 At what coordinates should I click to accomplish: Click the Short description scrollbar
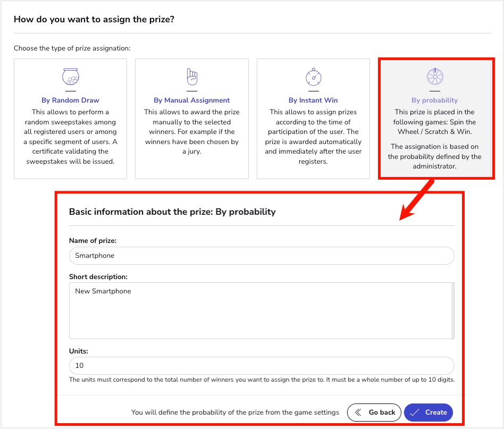[x=452, y=311]
